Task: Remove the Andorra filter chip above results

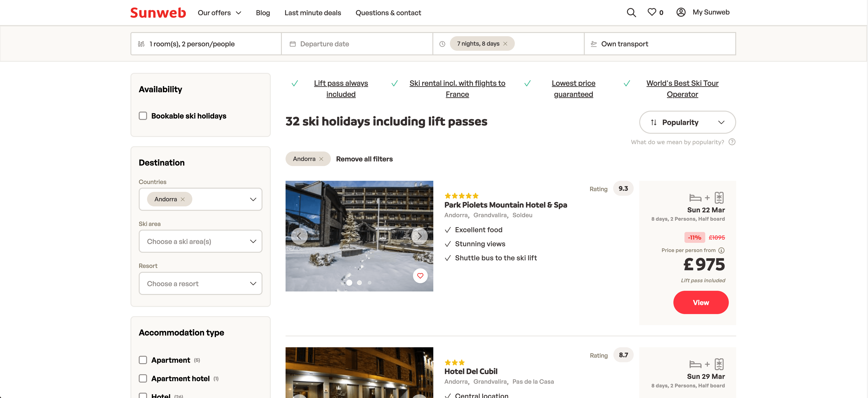Action: pos(321,159)
